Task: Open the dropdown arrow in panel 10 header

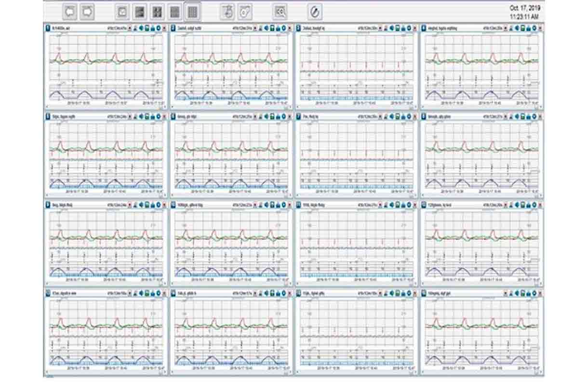Action: [x=255, y=204]
